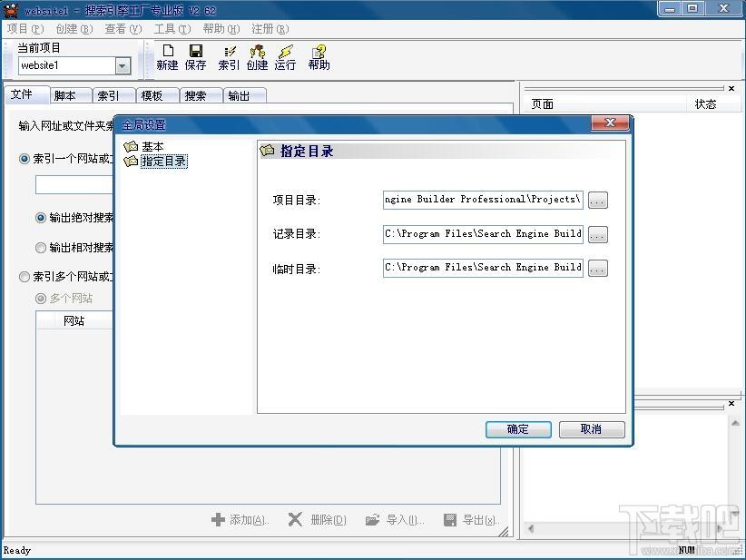Switch to the 输出 tab
Viewport: 746px width, 560px height.
(244, 95)
